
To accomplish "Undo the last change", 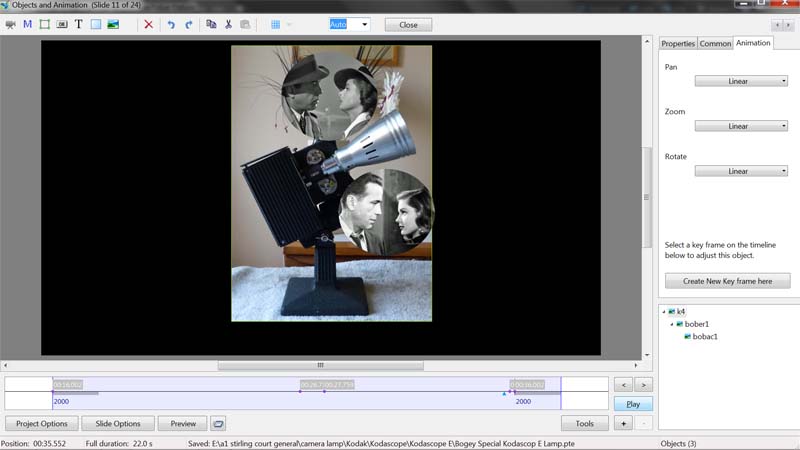I will [171, 24].
